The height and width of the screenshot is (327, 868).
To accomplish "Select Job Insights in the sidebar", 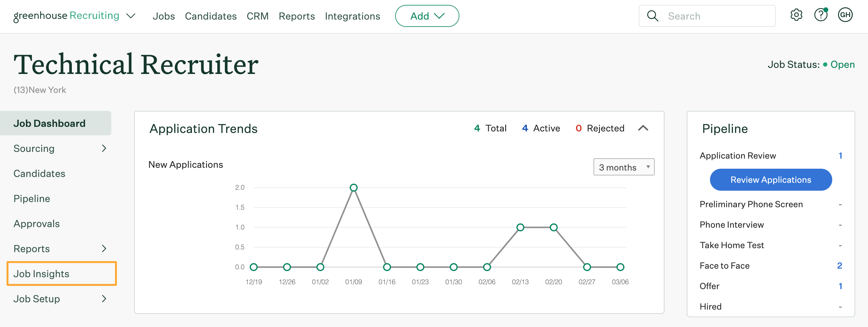I will coord(42,274).
